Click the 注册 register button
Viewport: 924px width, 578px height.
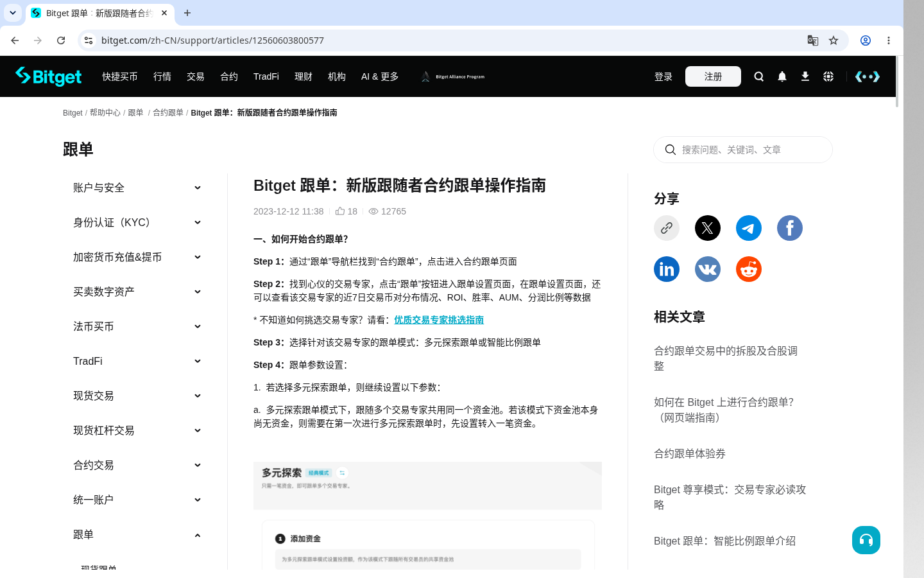pyautogui.click(x=713, y=76)
